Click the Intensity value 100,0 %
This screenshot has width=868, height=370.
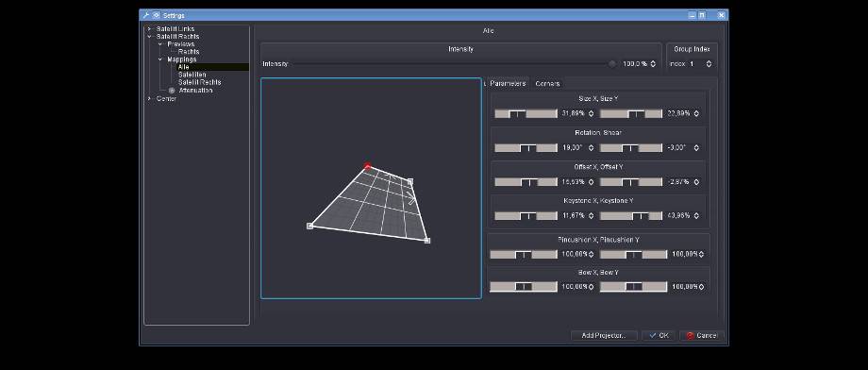tap(635, 64)
